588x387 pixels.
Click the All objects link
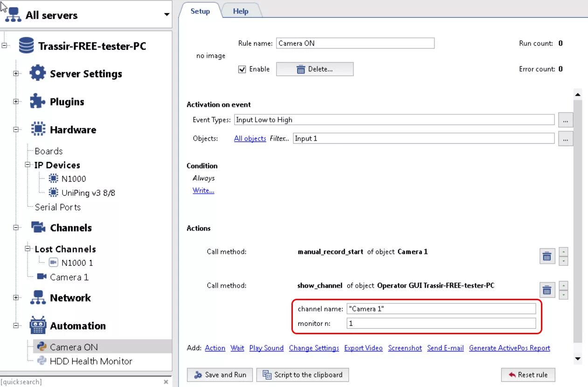tap(250, 139)
